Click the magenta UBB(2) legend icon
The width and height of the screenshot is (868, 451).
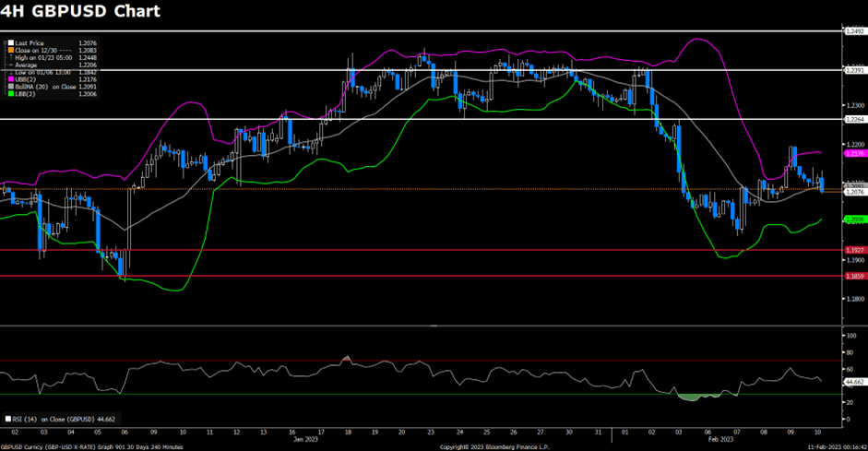[x=9, y=80]
